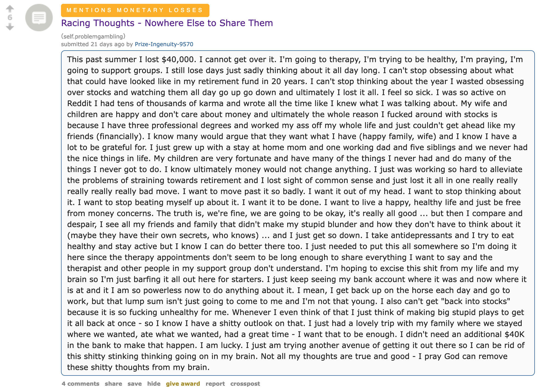Open the 4 comments link
This screenshot has width=542, height=392.
click(x=81, y=383)
